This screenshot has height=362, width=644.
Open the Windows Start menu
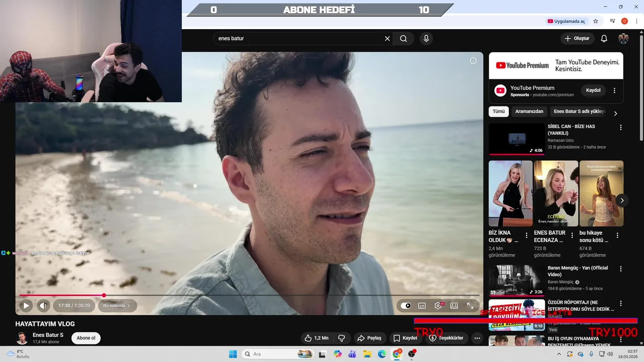(233, 354)
